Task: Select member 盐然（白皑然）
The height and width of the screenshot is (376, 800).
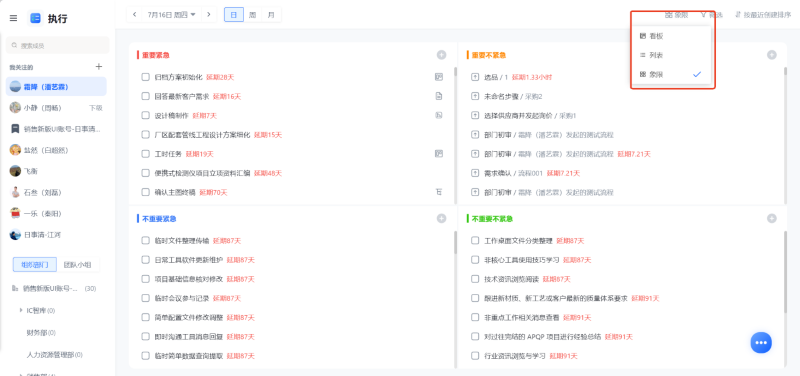Action: coord(56,150)
